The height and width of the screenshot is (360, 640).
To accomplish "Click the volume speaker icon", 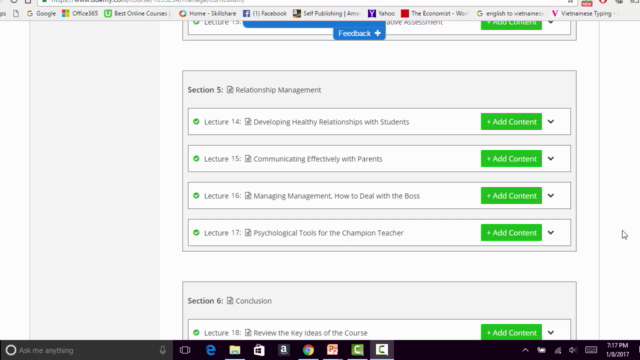I will pos(573,350).
